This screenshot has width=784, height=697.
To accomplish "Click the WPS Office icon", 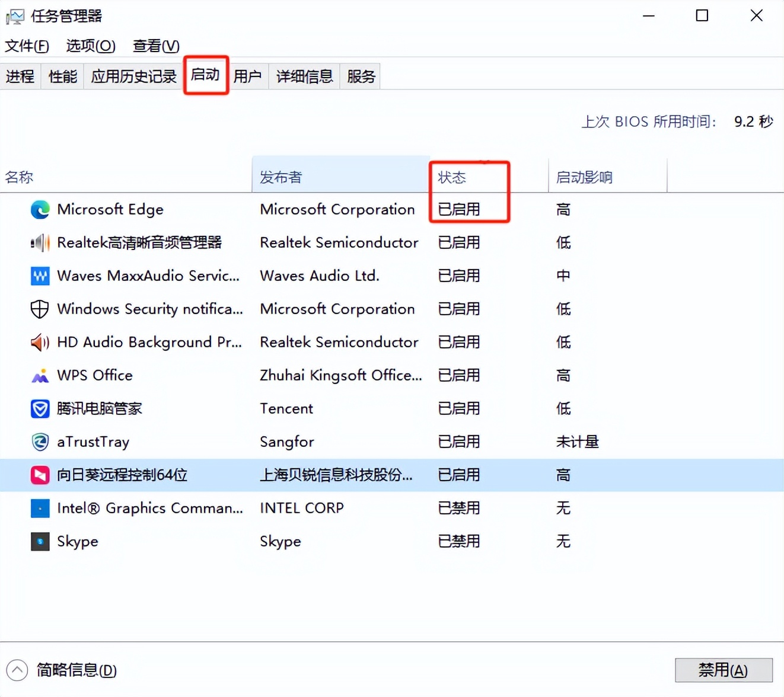I will point(40,375).
